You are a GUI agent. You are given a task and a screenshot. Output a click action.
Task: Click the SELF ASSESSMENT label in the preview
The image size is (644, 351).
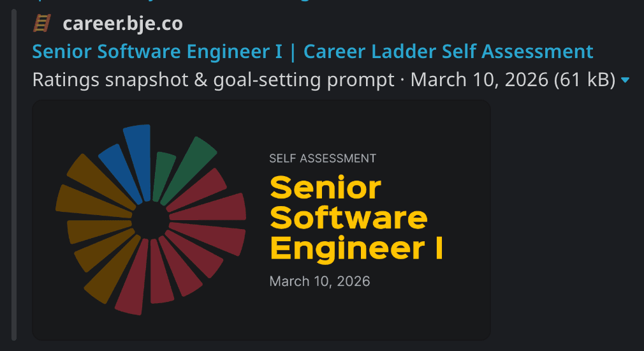click(323, 158)
